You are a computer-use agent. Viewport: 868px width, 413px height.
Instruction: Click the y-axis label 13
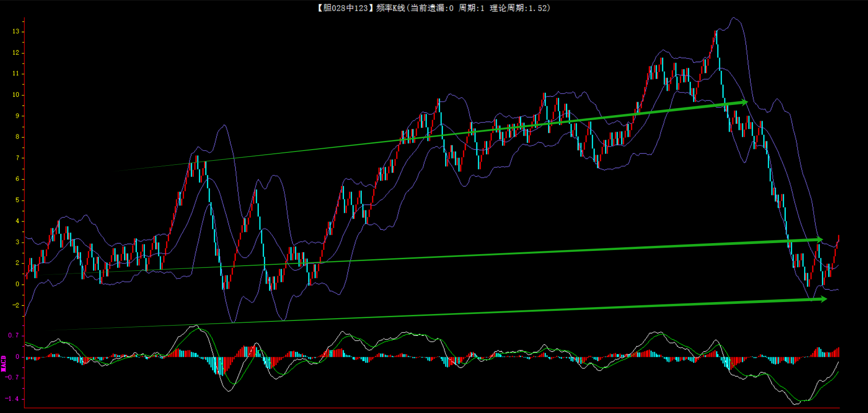click(16, 31)
